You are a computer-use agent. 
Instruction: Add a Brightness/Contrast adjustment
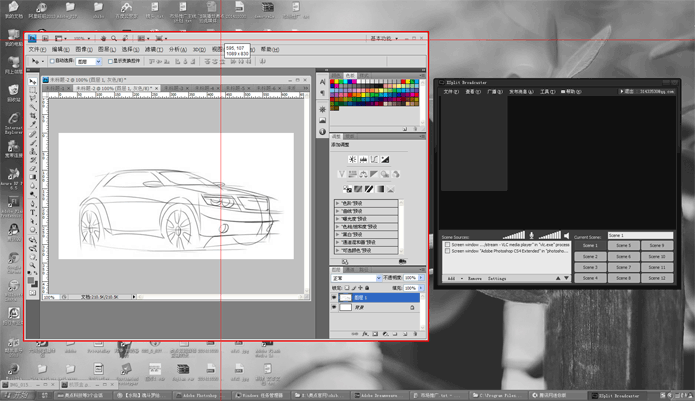(352, 160)
